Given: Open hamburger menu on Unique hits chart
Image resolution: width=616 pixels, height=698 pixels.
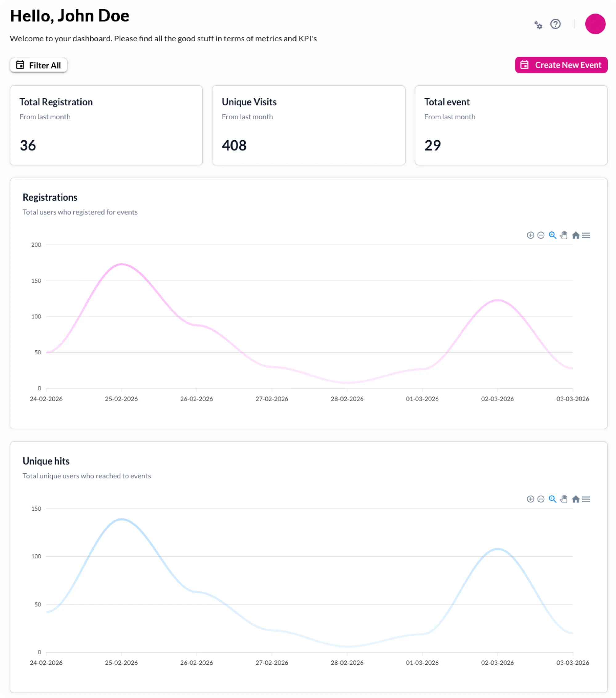Looking at the screenshot, I should (586, 499).
